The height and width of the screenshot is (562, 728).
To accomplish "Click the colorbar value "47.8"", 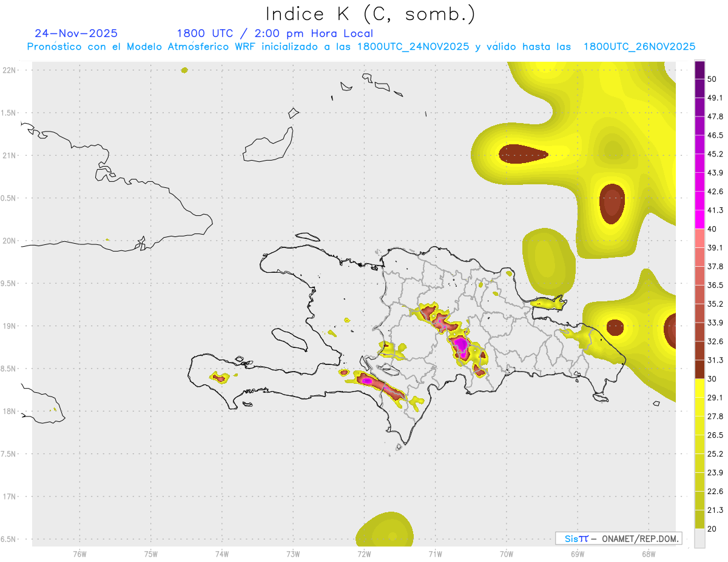I will pyautogui.click(x=715, y=116).
